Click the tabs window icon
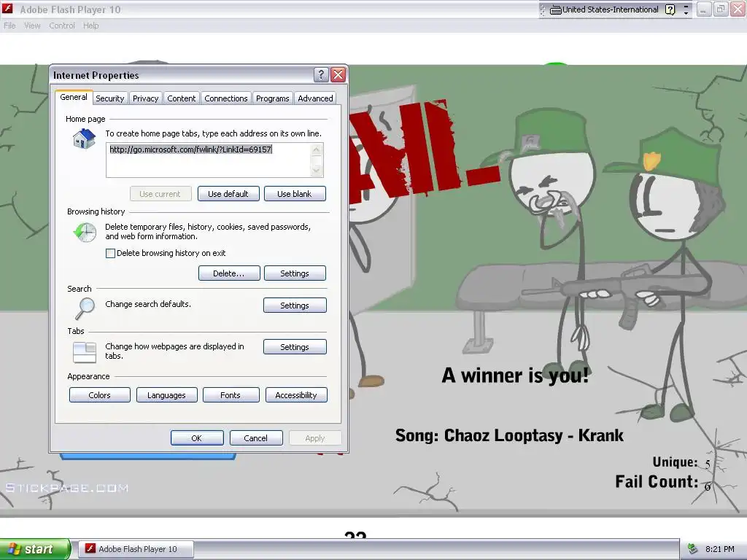This screenshot has height=560, width=747. (85, 352)
